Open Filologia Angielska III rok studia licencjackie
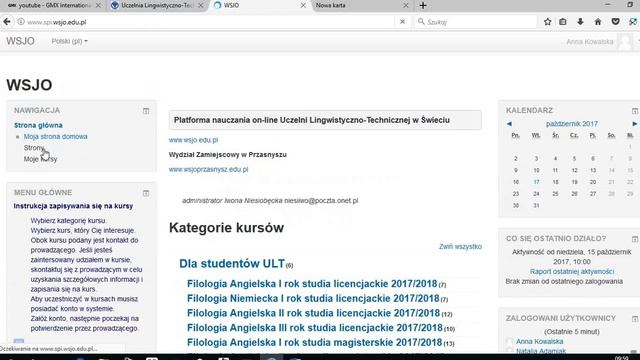640x360 pixels. 315,328
